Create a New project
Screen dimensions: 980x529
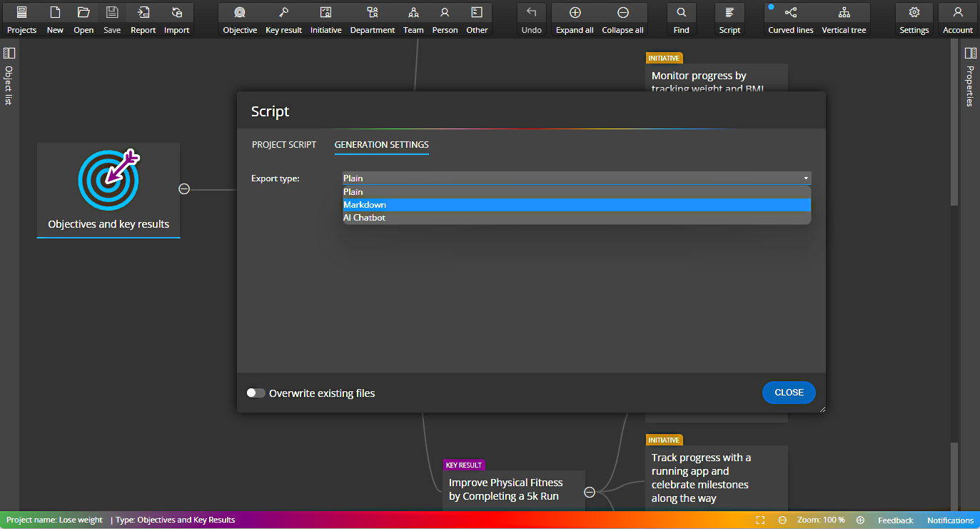coord(55,19)
